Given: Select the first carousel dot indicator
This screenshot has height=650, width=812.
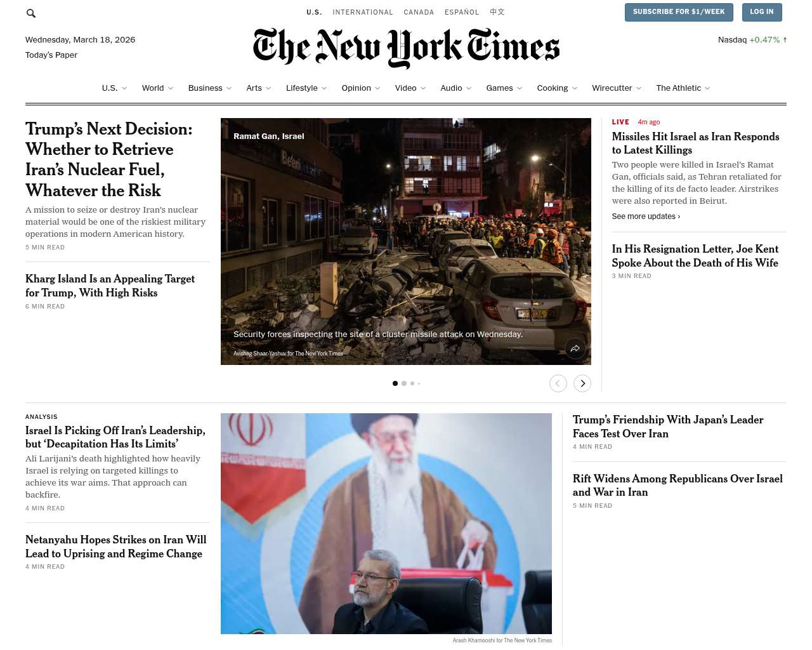Looking at the screenshot, I should [395, 383].
